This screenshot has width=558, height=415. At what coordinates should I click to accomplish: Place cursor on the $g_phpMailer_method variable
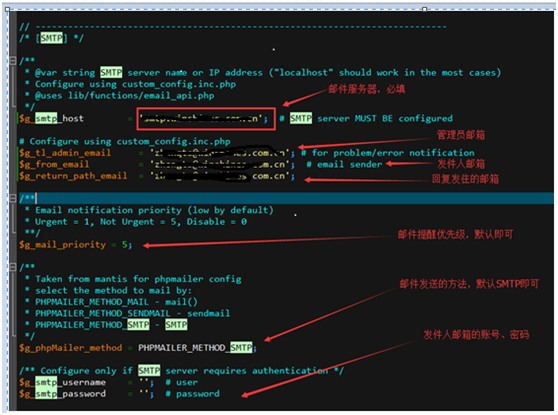[x=71, y=347]
